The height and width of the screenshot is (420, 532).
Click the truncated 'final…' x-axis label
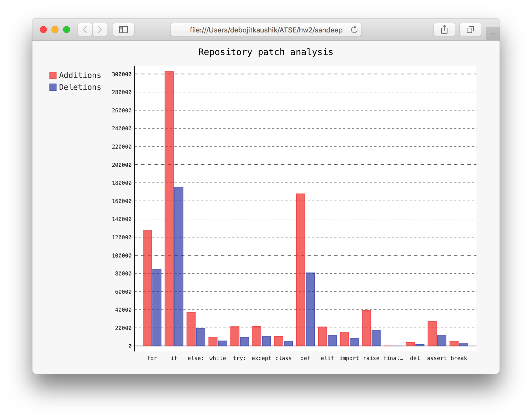[393, 358]
